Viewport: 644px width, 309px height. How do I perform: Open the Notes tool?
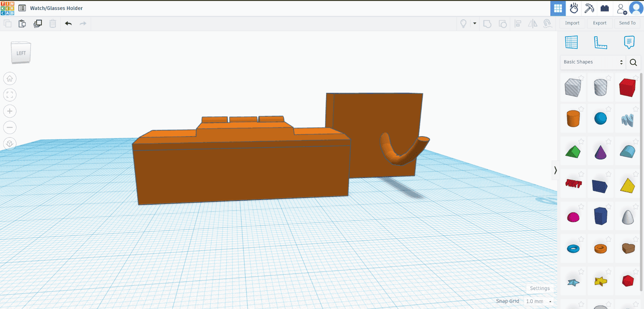(x=629, y=43)
